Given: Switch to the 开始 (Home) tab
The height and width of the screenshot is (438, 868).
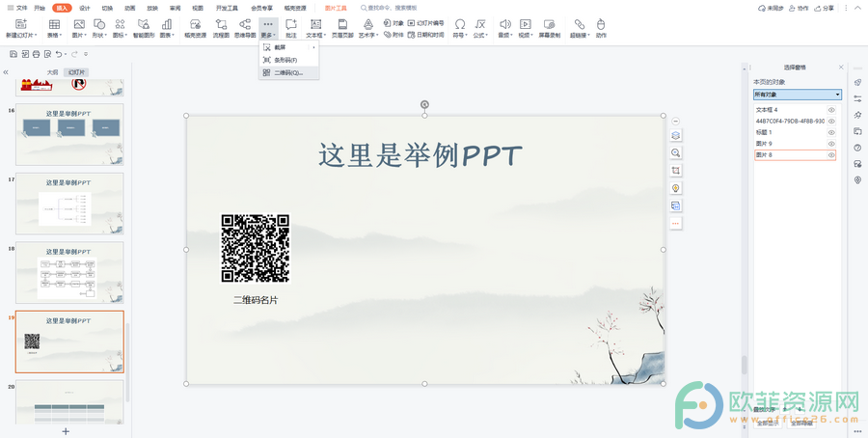Looking at the screenshot, I should [x=40, y=9].
